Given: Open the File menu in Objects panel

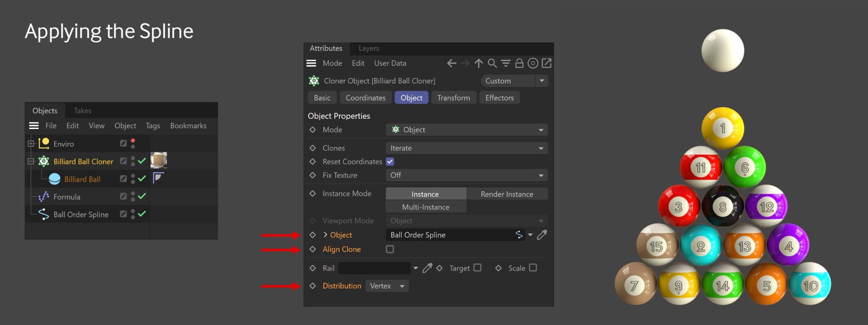Looking at the screenshot, I should (x=51, y=126).
